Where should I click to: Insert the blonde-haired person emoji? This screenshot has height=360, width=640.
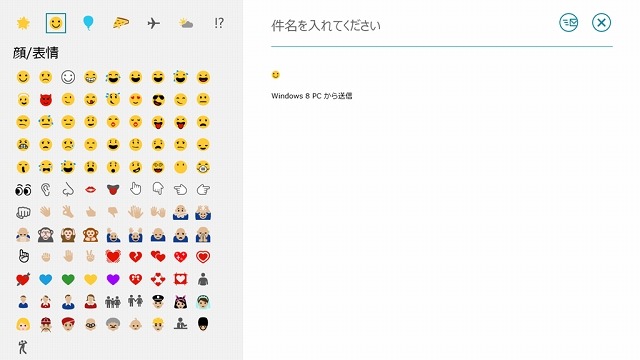pos(23,324)
